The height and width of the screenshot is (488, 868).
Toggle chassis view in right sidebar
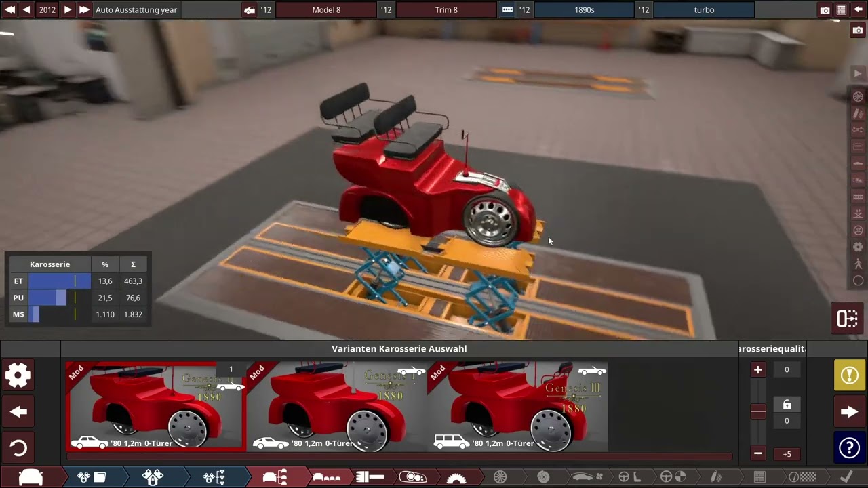pos(858,147)
